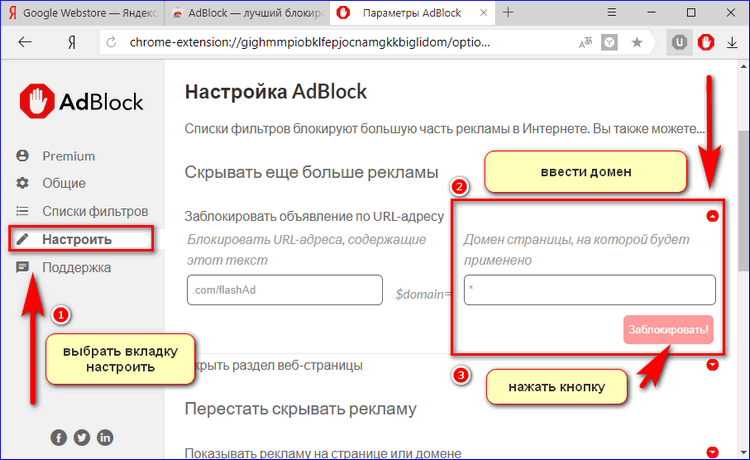The width and height of the screenshot is (750, 460).
Task: Bookmark page with star icon
Action: (x=637, y=43)
